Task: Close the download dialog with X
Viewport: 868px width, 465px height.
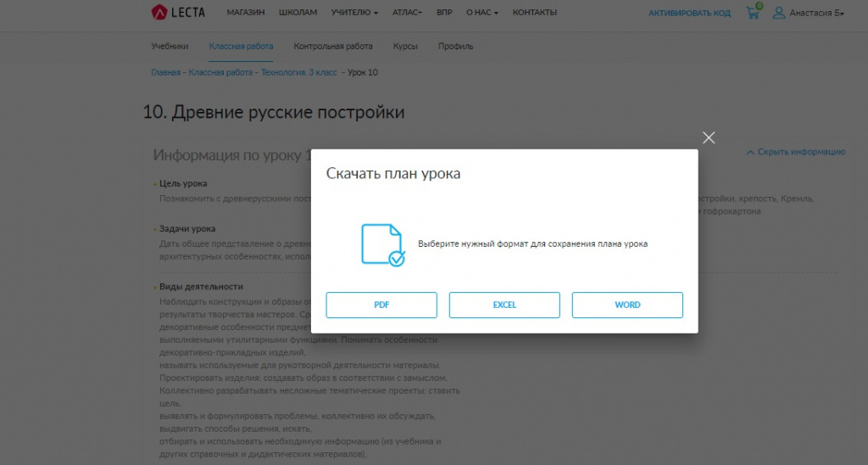Action: [x=709, y=137]
